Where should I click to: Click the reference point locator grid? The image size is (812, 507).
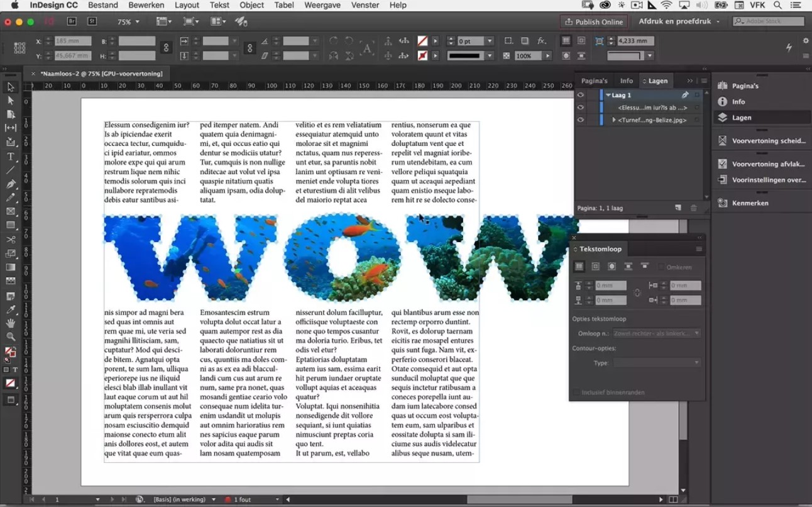19,48
